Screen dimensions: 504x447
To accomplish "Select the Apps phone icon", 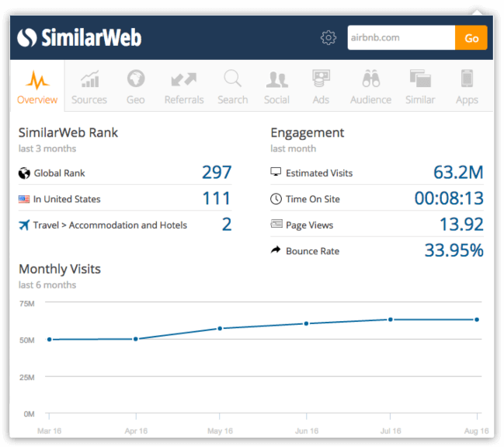I will pos(467,79).
